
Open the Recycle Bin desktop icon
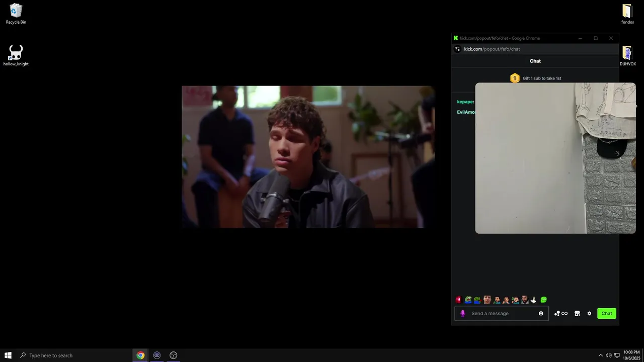point(16,14)
